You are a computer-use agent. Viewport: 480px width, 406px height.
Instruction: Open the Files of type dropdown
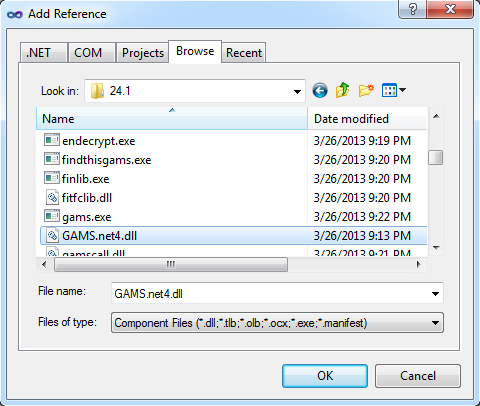[277, 323]
